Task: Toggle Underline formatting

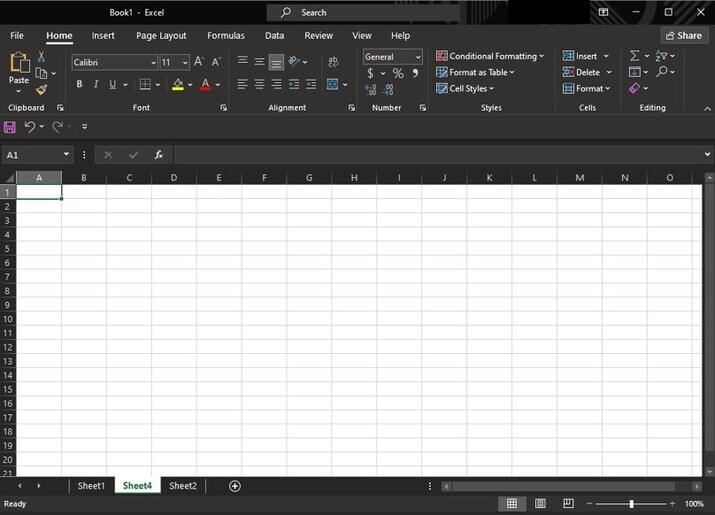Action: click(112, 84)
